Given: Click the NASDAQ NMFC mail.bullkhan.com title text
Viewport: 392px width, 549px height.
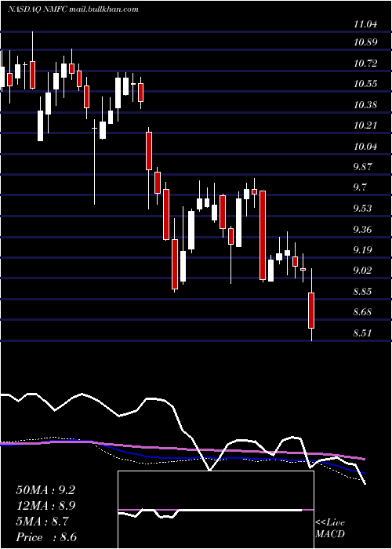Looking at the screenshot, I should 73,9.
